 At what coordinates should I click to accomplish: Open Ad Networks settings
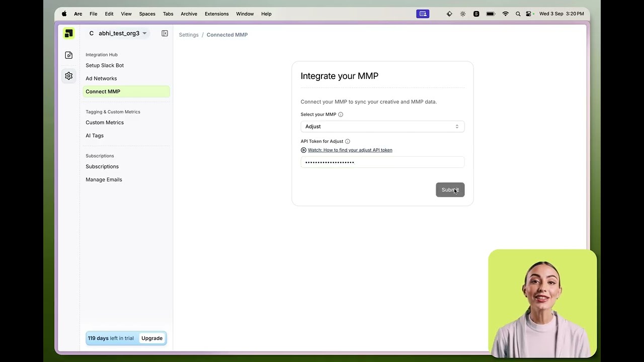tap(101, 78)
